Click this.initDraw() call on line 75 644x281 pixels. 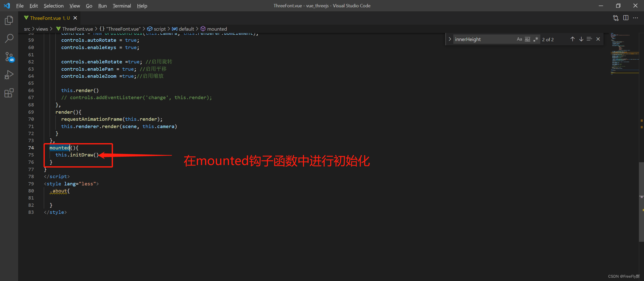click(x=77, y=155)
